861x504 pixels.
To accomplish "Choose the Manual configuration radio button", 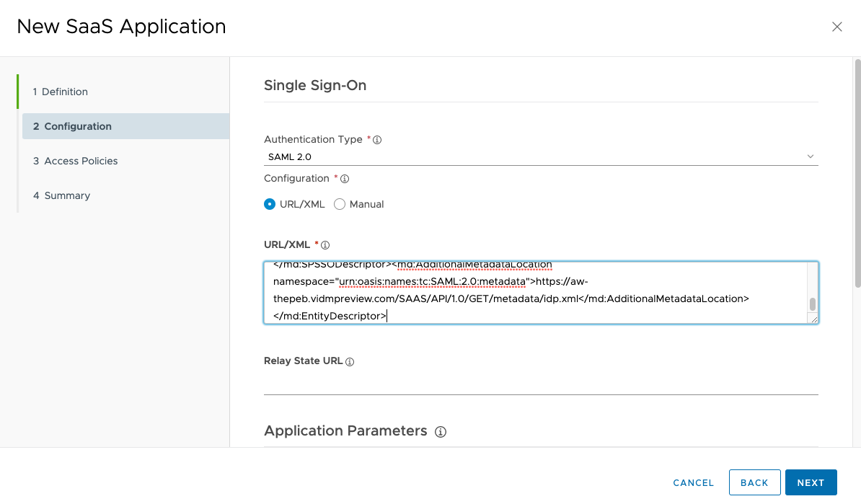I will click(340, 204).
